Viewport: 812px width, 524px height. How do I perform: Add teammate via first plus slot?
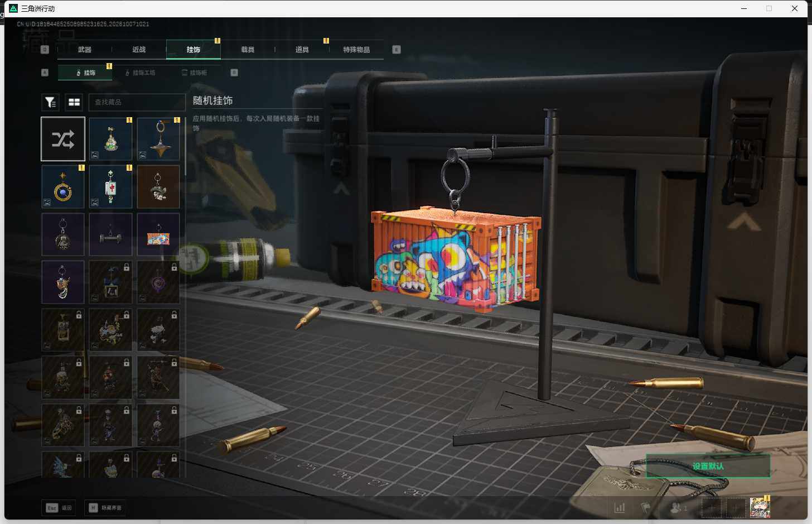coord(711,507)
